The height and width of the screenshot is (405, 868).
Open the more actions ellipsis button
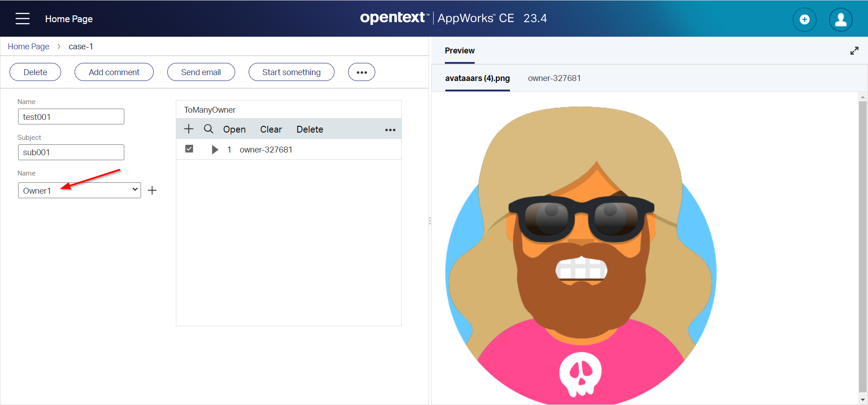pyautogui.click(x=361, y=72)
